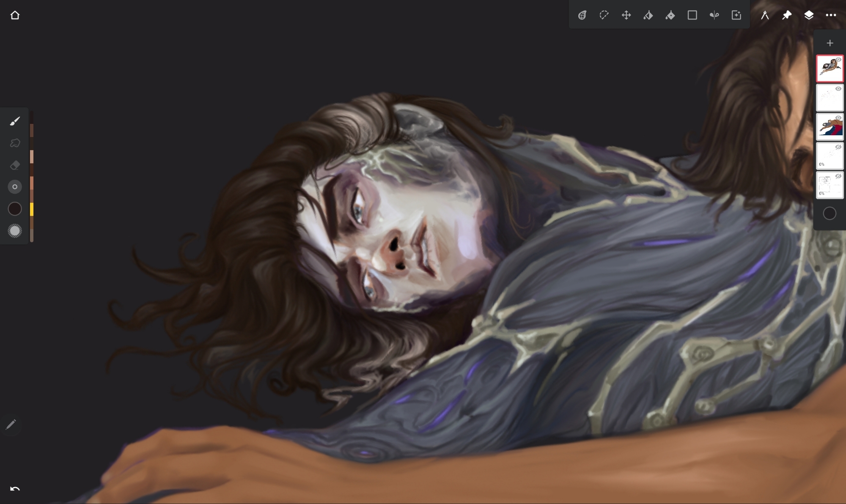Screen dimensions: 846x504
Task: Open the compass guides tool
Action: tap(765, 15)
